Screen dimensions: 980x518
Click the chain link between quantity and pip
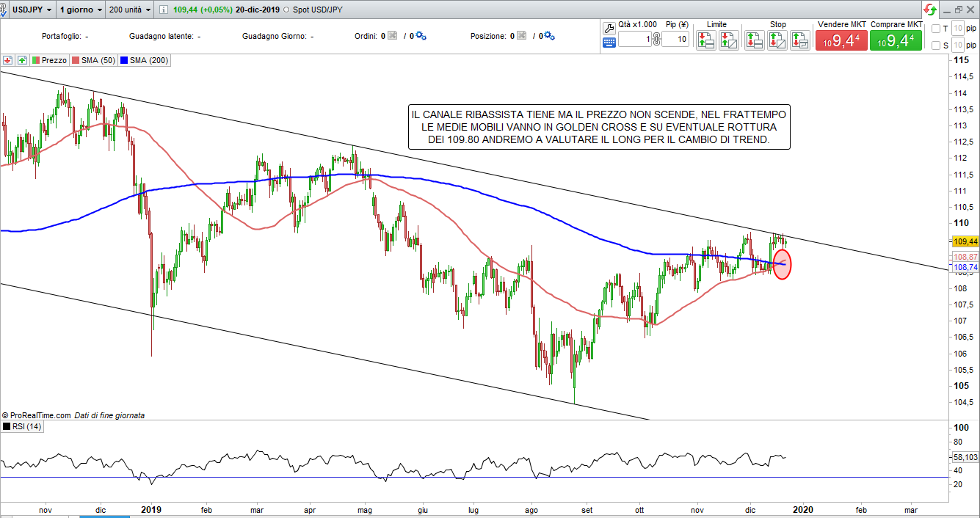656,39
